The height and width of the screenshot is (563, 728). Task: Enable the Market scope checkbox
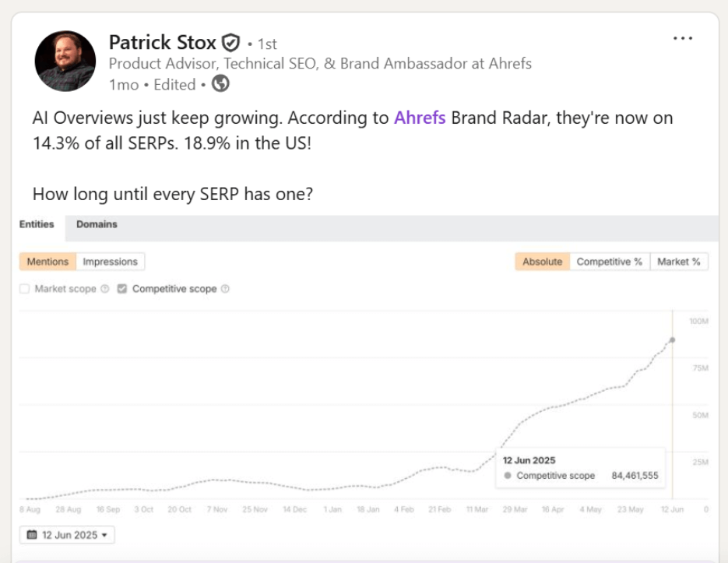(x=25, y=289)
